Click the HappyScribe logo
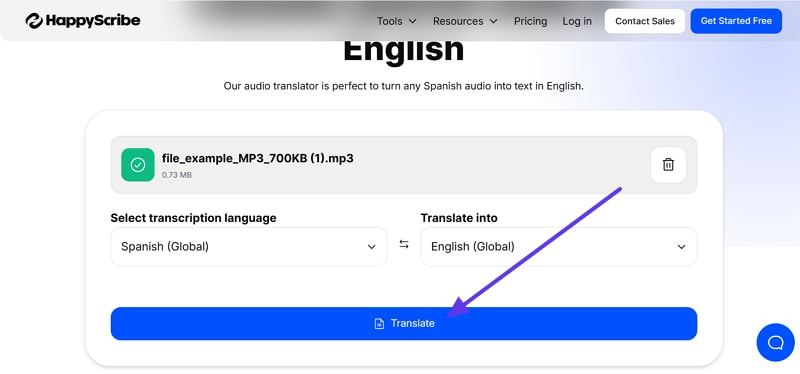The height and width of the screenshot is (374, 800). point(83,21)
